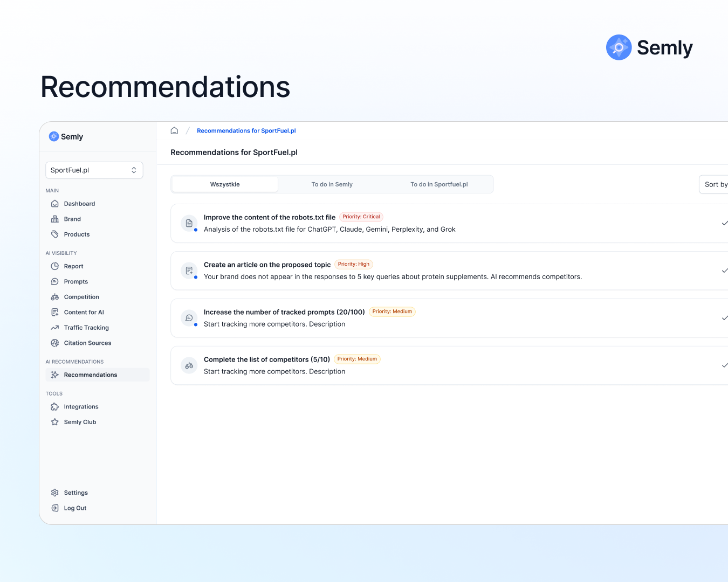The image size is (728, 582).
Task: Mark robots.txt recommendation as done
Action: 724,223
